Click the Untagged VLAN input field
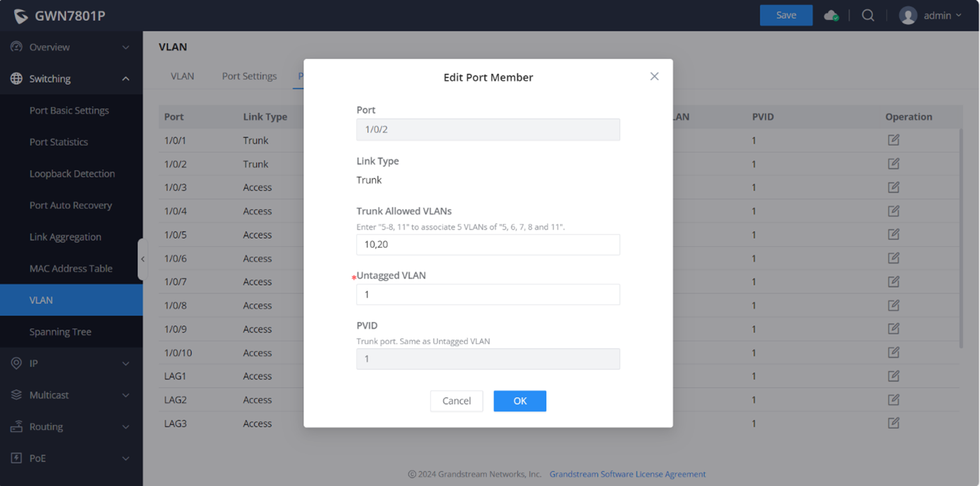This screenshot has width=980, height=486. [488, 294]
